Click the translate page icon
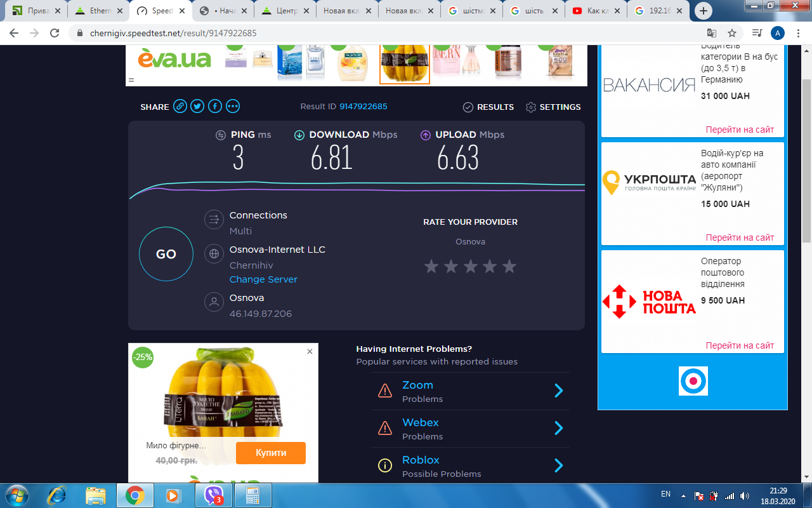 (x=712, y=33)
